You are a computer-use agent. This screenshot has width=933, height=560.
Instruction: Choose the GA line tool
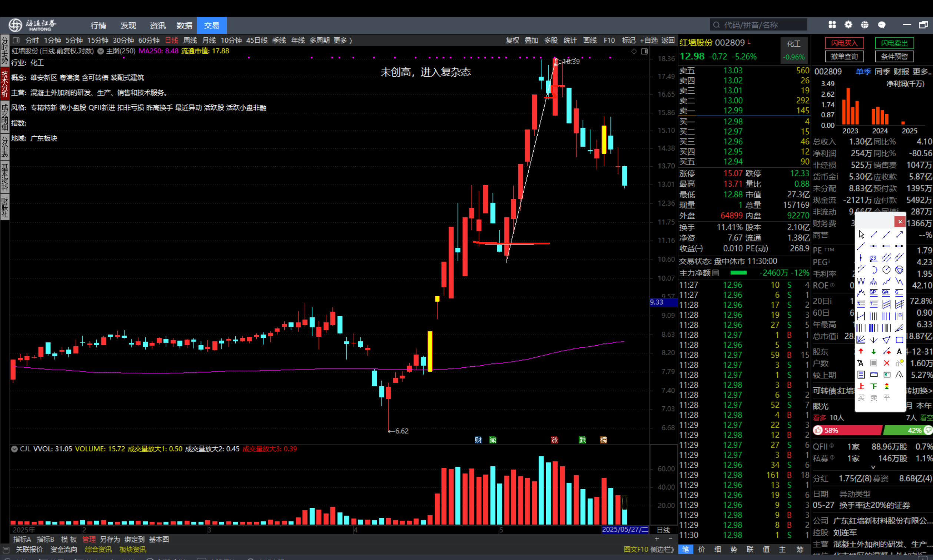(886, 293)
